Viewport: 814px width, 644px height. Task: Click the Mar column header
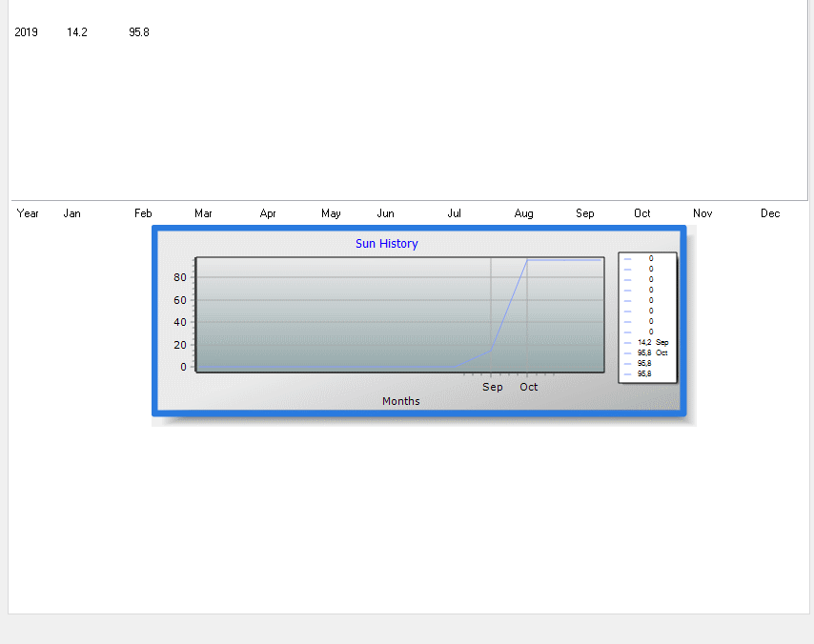pyautogui.click(x=203, y=213)
